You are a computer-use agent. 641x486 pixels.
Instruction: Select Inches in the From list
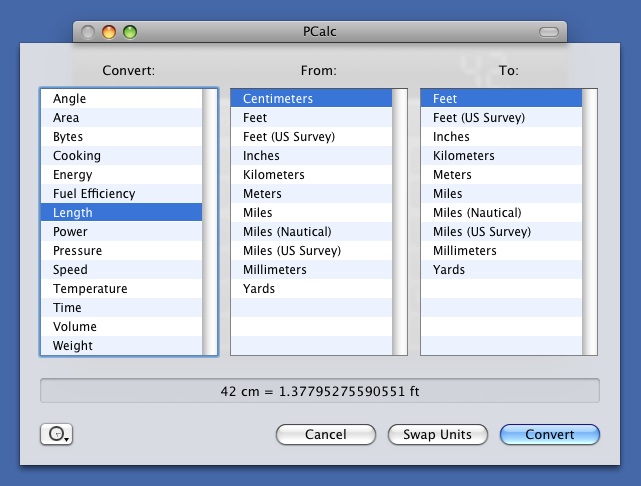[261, 156]
